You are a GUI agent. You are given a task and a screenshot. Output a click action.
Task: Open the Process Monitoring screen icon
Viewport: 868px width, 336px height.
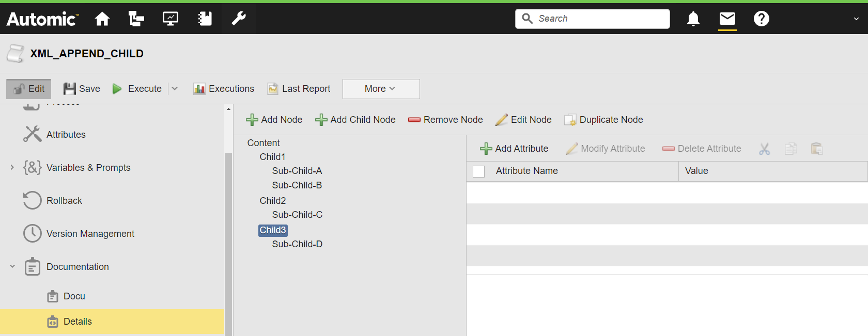(171, 19)
